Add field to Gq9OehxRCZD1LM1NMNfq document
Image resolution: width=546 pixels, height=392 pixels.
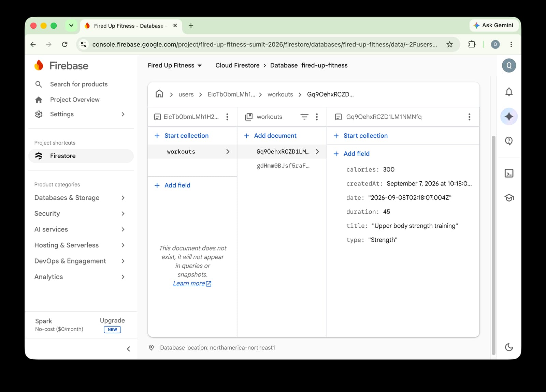(x=351, y=154)
